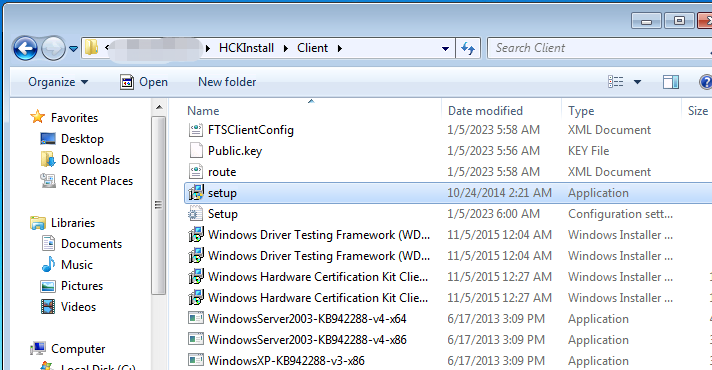Click the 10/24/2014 2:21 AM date cell

[x=499, y=193]
